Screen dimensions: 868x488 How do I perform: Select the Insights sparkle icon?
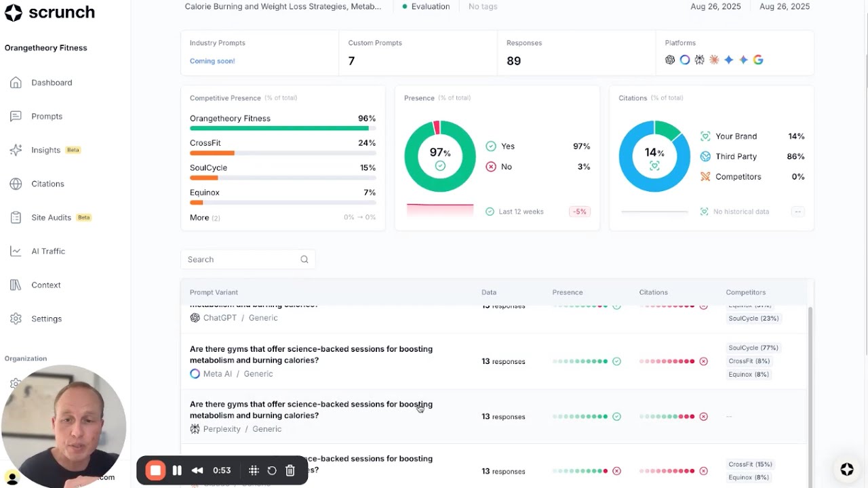tap(16, 150)
